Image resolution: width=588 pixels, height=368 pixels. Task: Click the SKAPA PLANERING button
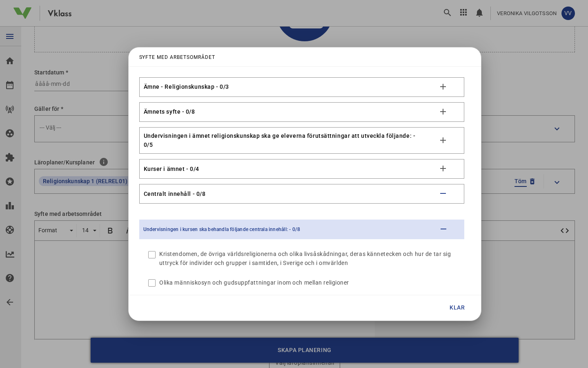coord(305,350)
